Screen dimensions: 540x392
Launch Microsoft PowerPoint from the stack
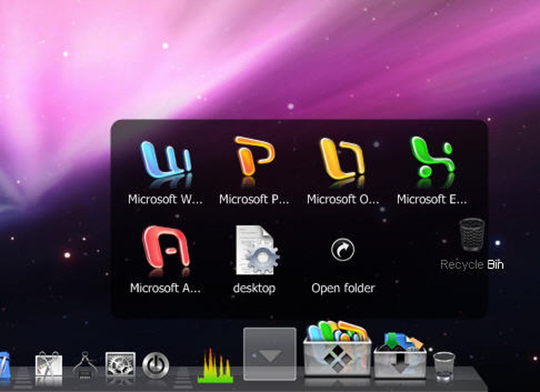click(255, 156)
